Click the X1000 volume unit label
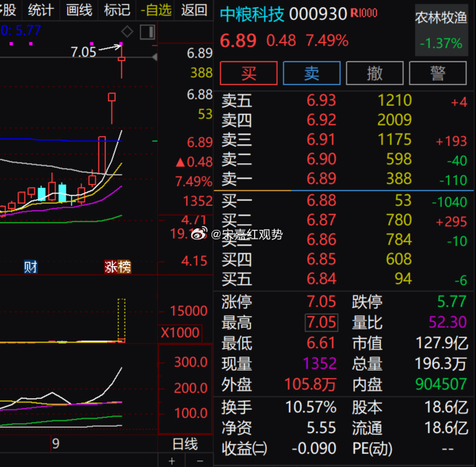 click(180, 333)
